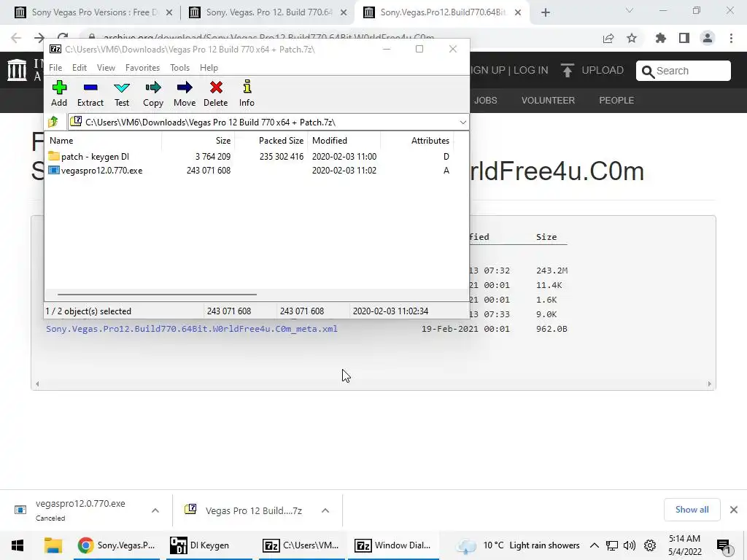Viewport: 747px width, 560px height.
Task: Open Chrome three-dot menu
Action: pos(731,39)
